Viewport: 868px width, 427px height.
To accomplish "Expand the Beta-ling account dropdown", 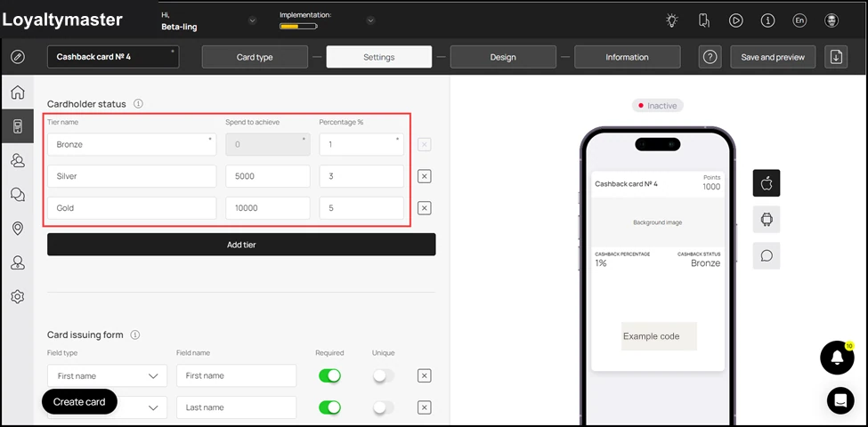I will pos(253,21).
